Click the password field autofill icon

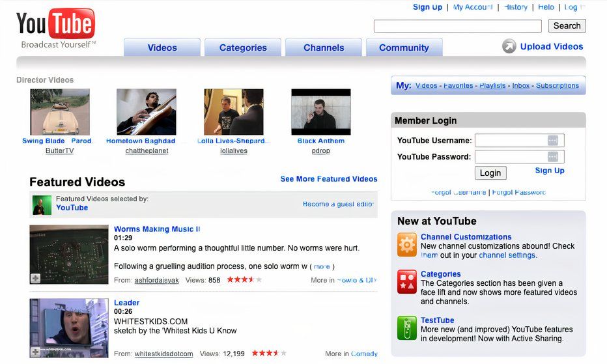pyautogui.click(x=553, y=156)
